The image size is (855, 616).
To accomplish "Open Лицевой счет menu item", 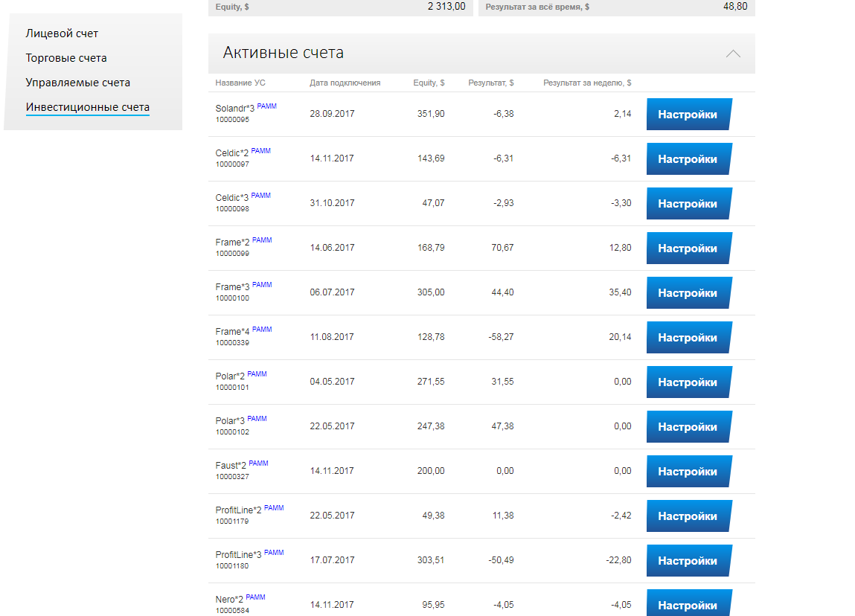I will click(x=62, y=33).
